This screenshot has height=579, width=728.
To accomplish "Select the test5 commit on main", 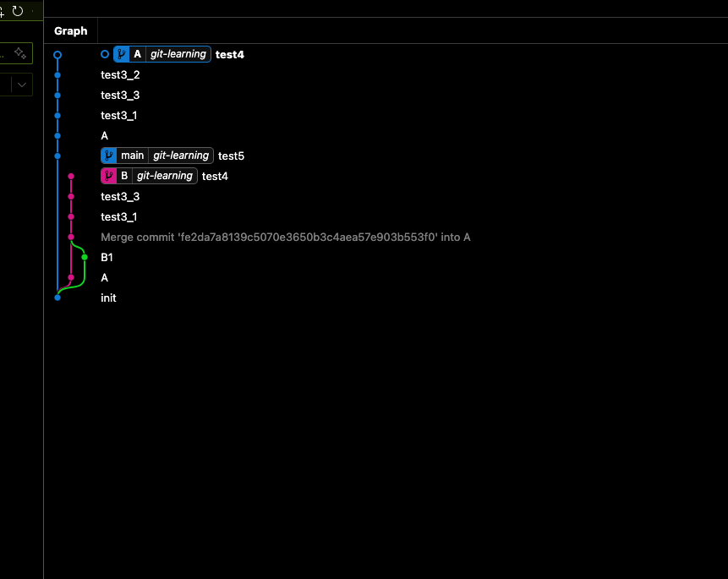I will coord(231,156).
